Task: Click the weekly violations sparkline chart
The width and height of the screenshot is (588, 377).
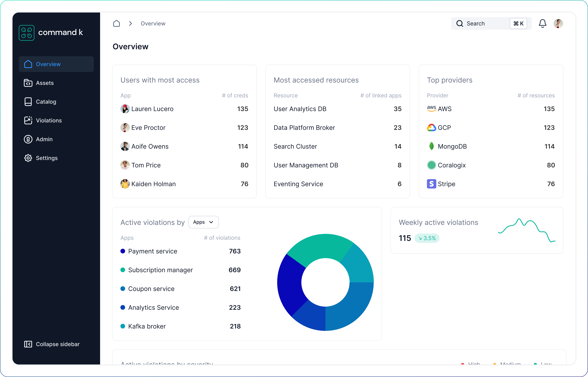Action: [527, 230]
